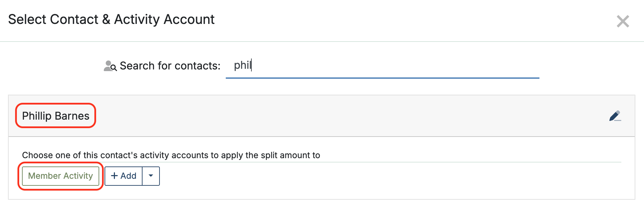
Task: Select the Phillip Barnes contact name
Action: pos(56,116)
